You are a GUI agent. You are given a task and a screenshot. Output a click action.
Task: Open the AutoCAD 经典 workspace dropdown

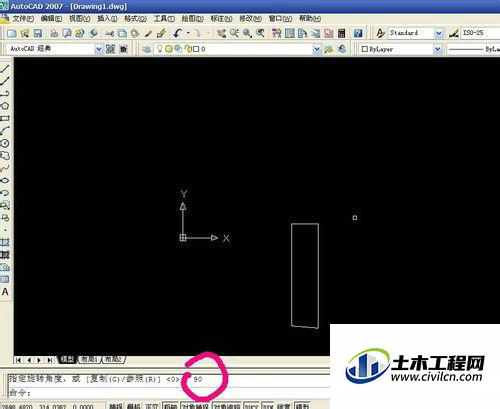click(x=99, y=49)
